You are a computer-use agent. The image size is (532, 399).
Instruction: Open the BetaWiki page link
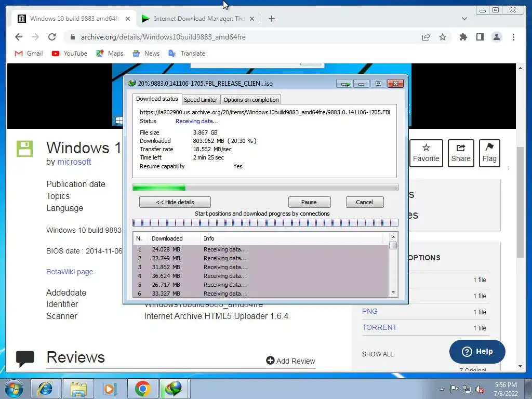tap(70, 272)
